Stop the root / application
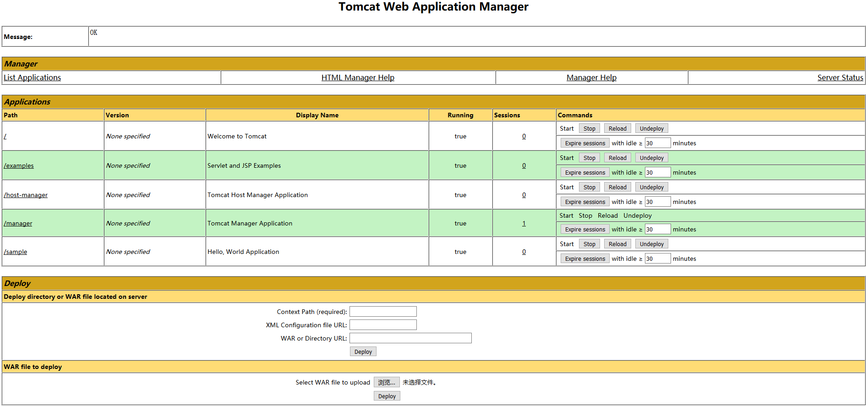Screen dimensions: 868x407 (x=590, y=128)
